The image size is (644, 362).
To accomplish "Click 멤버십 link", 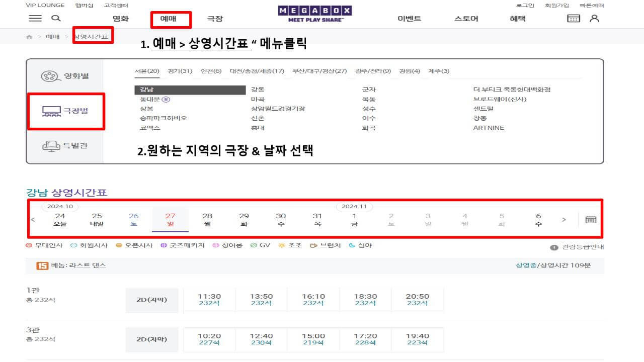I will point(85,6).
